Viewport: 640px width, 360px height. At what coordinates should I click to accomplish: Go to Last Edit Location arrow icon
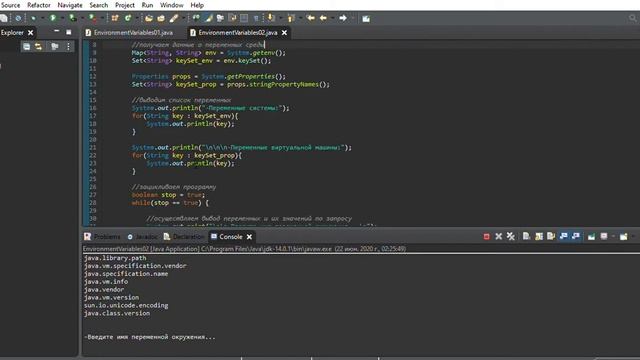(311, 18)
